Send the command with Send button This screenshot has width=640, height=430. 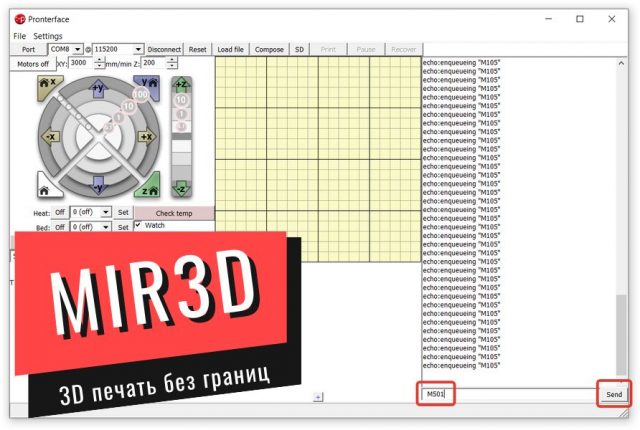(614, 394)
